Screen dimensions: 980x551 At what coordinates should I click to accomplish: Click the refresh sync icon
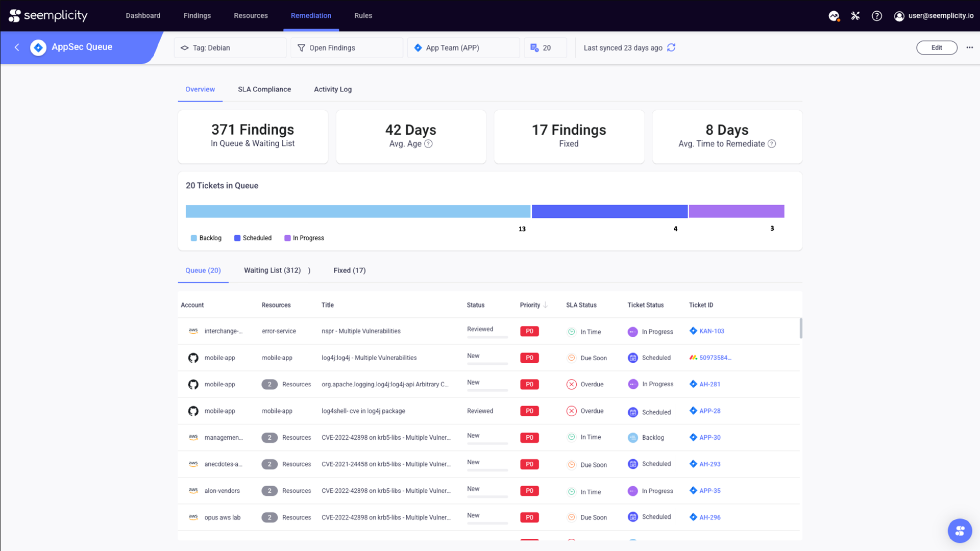tap(671, 47)
